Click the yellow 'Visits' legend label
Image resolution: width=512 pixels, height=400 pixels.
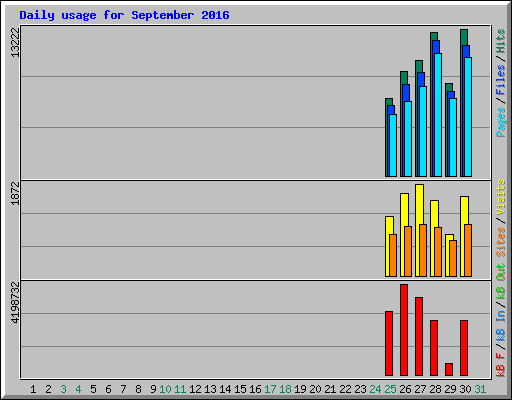point(501,197)
